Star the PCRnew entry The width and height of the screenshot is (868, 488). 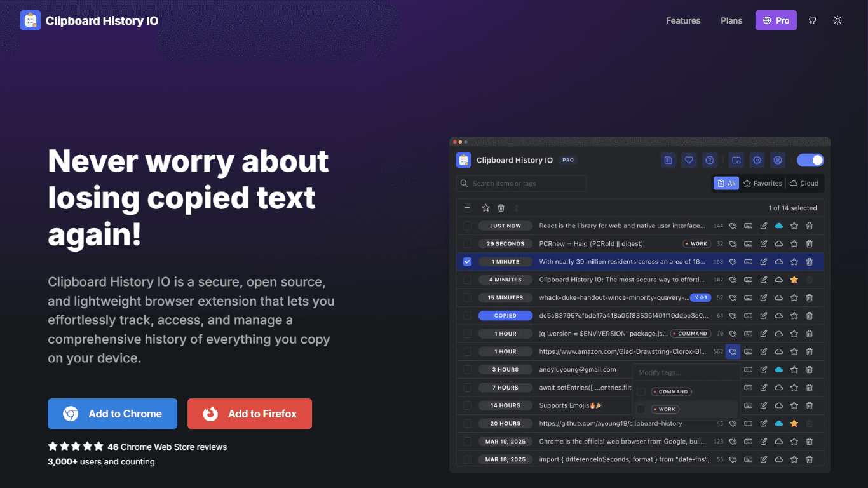794,243
